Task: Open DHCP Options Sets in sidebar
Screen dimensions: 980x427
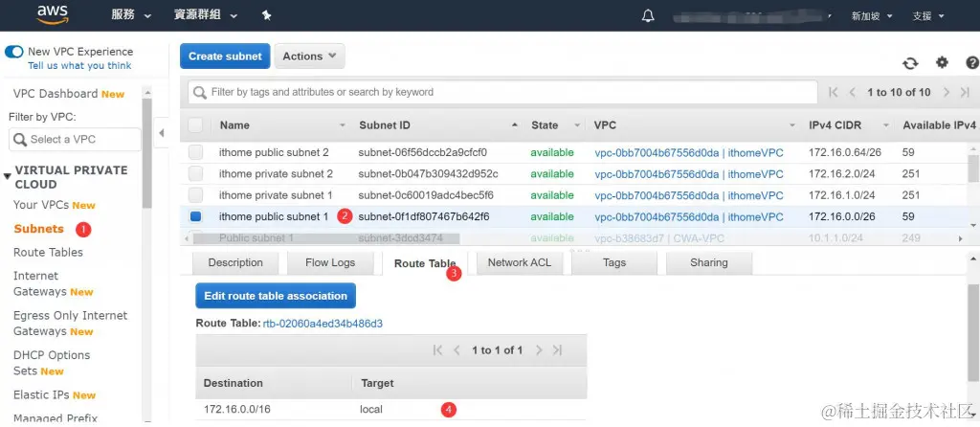Action: (x=52, y=363)
